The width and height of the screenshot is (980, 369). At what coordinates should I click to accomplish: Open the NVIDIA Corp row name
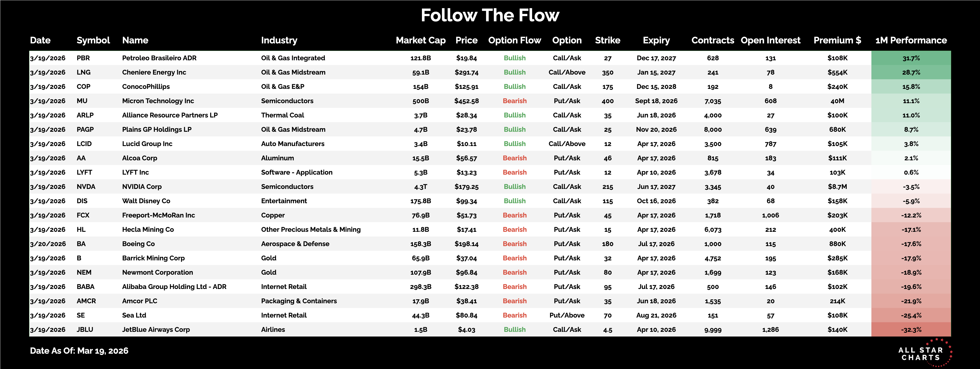point(142,187)
